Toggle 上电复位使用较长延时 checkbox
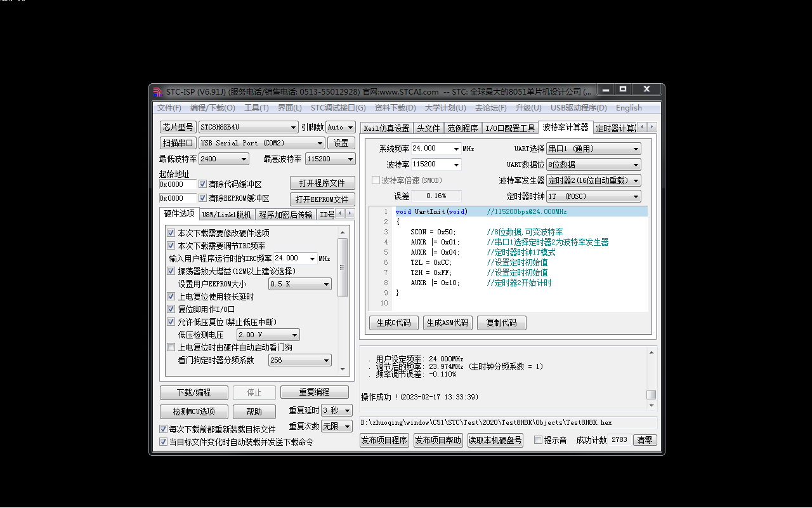 click(x=171, y=297)
